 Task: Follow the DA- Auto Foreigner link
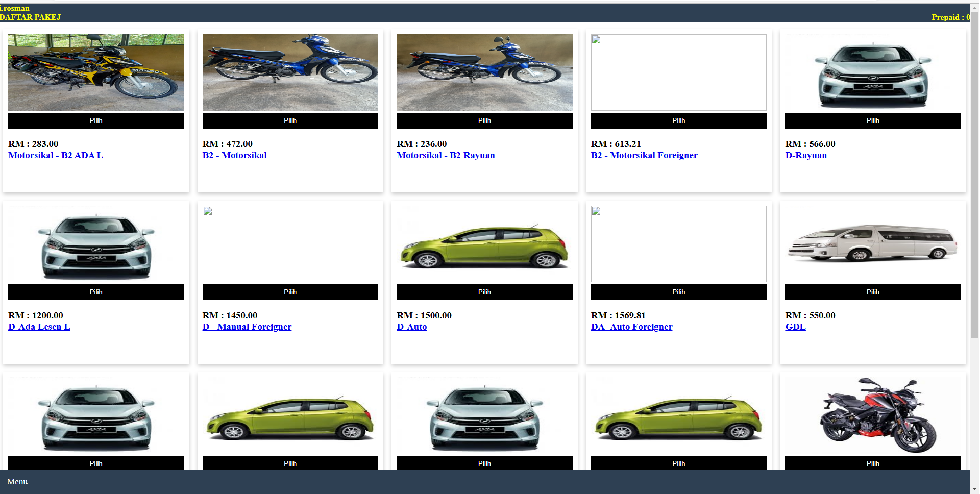[631, 327]
